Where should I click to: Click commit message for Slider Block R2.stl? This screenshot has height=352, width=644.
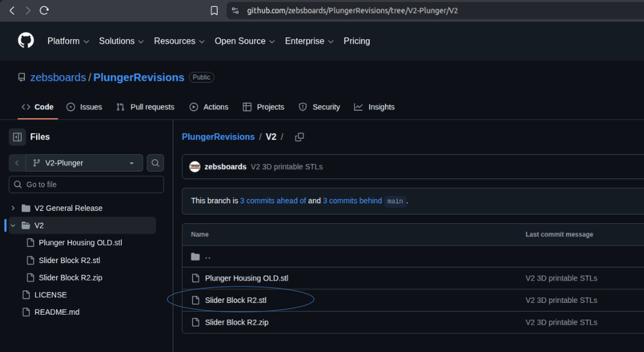pyautogui.click(x=561, y=301)
